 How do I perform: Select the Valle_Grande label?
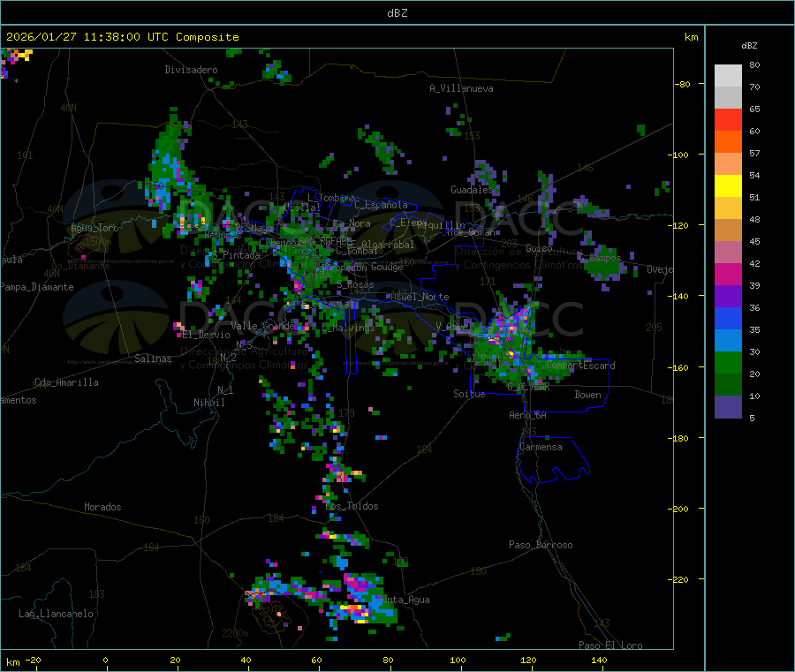[262, 326]
